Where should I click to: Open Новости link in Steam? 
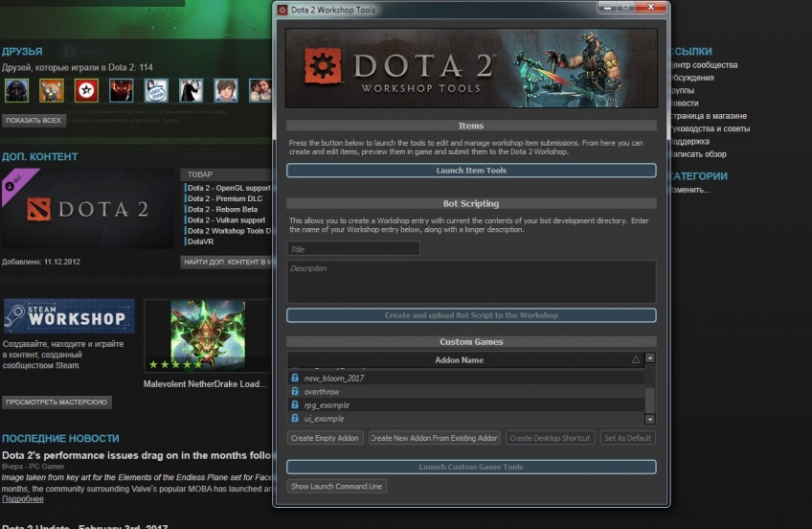coord(684,103)
